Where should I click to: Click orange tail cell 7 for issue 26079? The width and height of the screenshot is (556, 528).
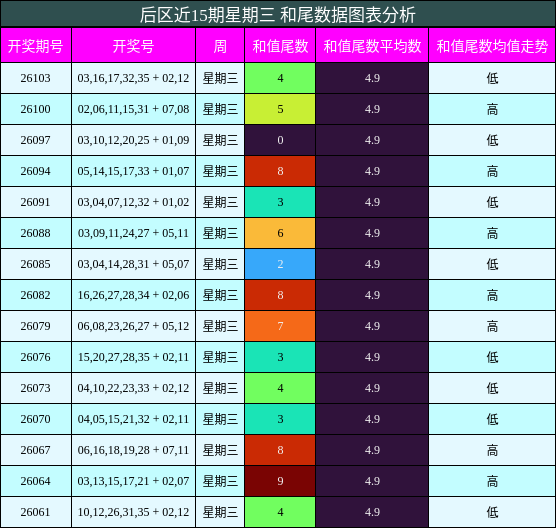[x=280, y=326]
